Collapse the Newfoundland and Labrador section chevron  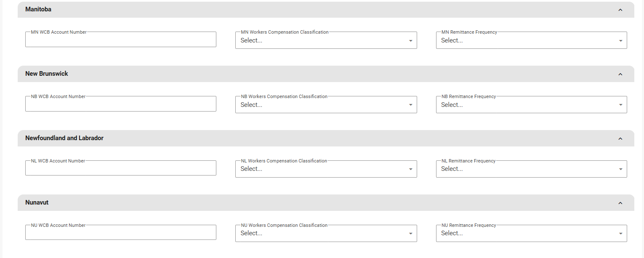coord(620,138)
